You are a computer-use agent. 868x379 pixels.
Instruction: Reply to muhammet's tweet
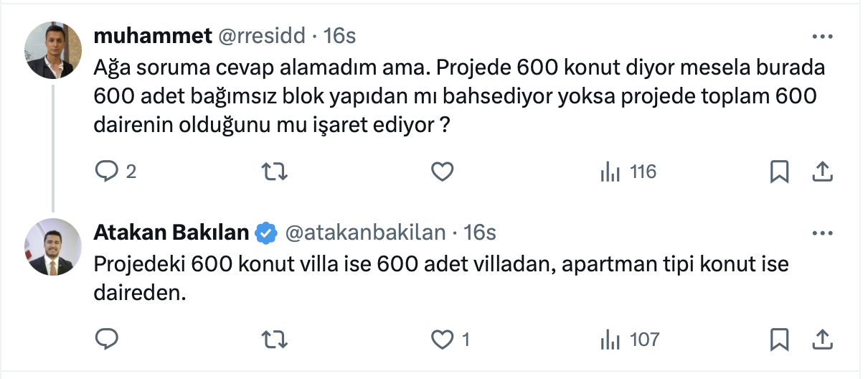106,172
